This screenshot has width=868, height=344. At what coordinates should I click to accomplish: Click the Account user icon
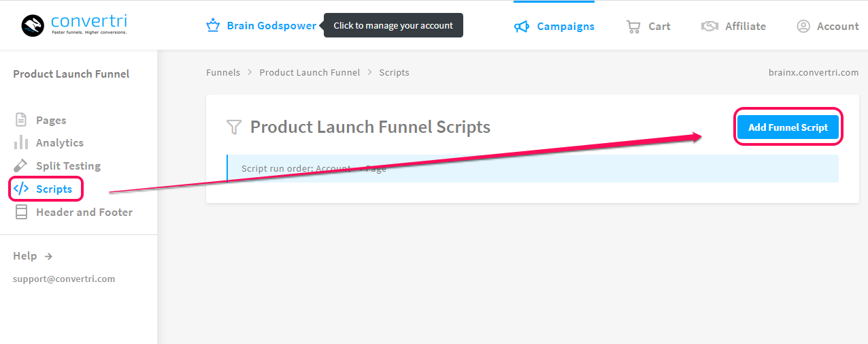pyautogui.click(x=803, y=27)
